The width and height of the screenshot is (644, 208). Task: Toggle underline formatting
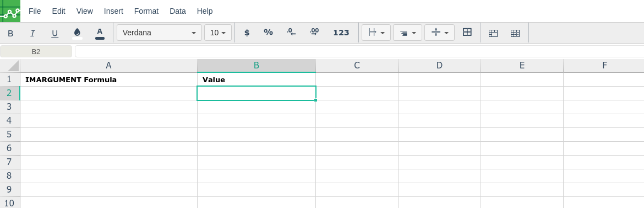coord(54,33)
